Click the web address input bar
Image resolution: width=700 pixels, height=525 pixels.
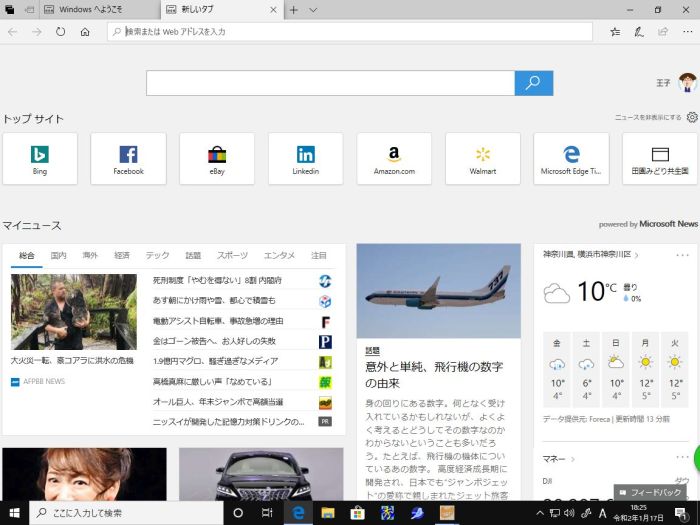coord(350,32)
